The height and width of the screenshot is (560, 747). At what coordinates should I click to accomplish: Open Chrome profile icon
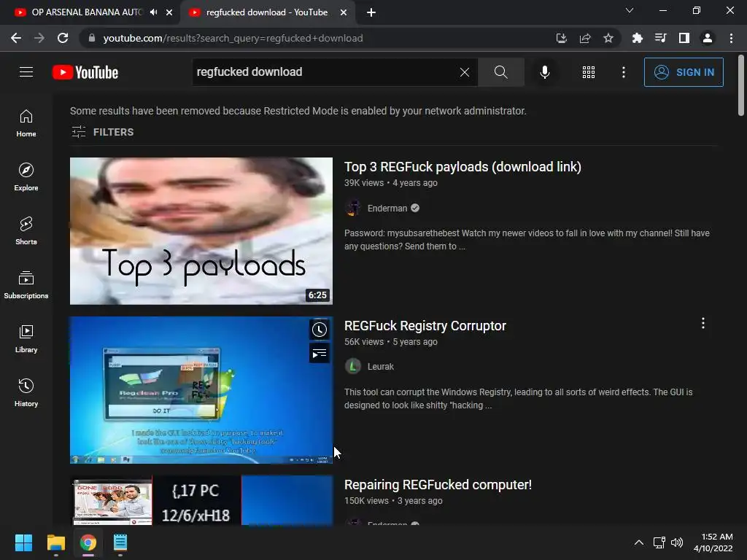[708, 38]
